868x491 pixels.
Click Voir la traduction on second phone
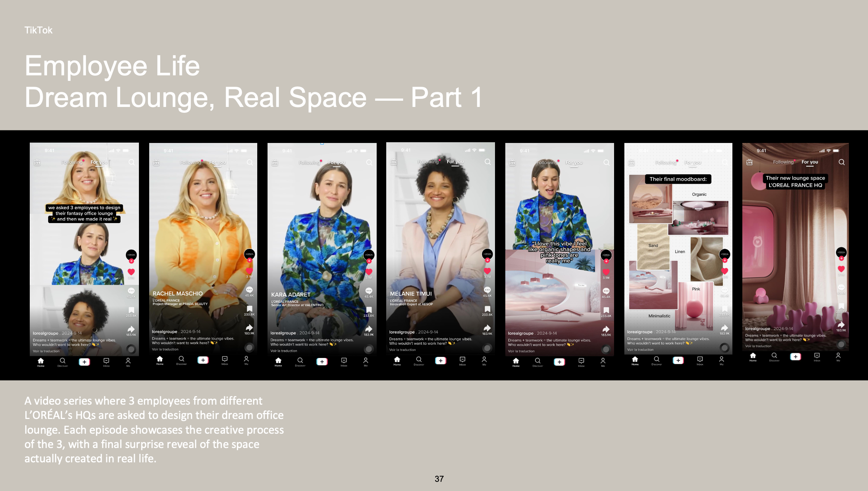[165, 350]
